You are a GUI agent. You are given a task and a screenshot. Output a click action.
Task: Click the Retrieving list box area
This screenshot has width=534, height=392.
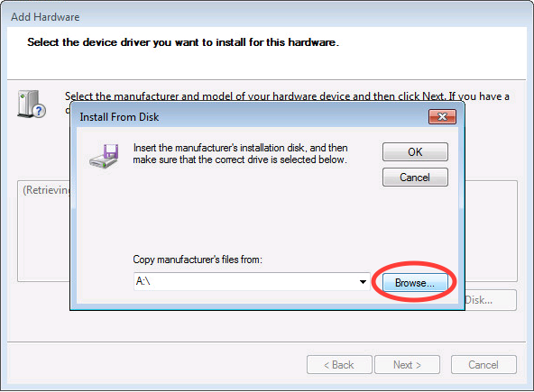click(x=43, y=231)
